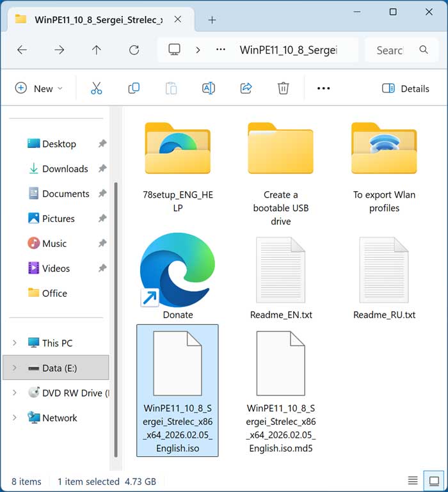
Task: Select Create a bootable USB drive folder
Action: 281,174
